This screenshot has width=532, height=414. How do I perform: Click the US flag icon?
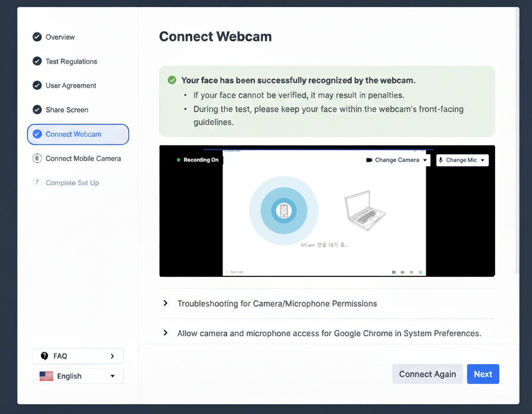[46, 376]
